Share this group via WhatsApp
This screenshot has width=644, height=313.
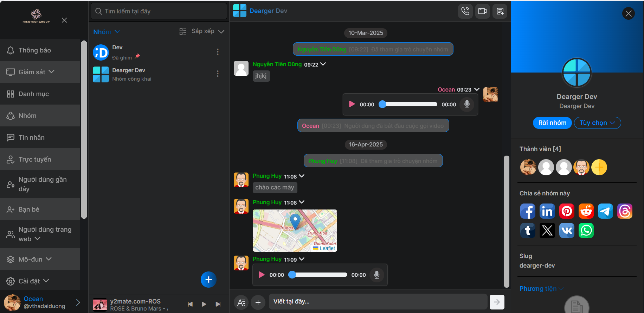pos(586,231)
